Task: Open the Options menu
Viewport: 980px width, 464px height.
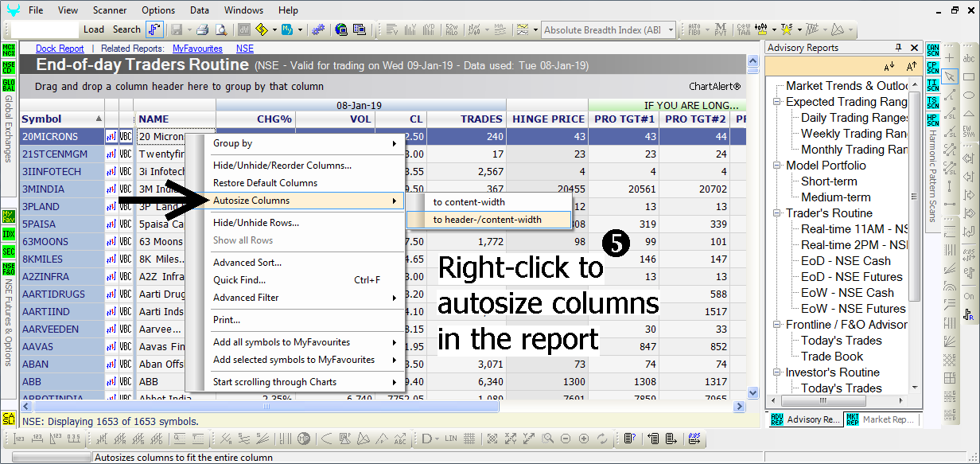Action: tap(158, 10)
